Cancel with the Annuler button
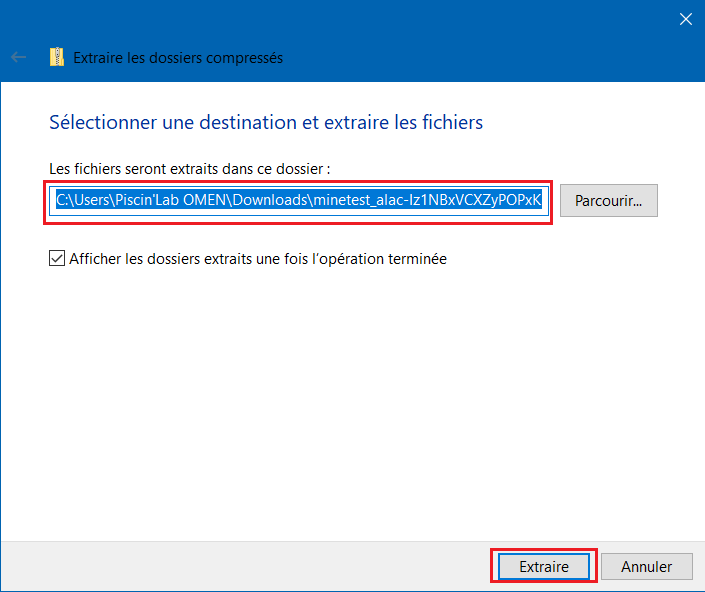 pos(646,566)
